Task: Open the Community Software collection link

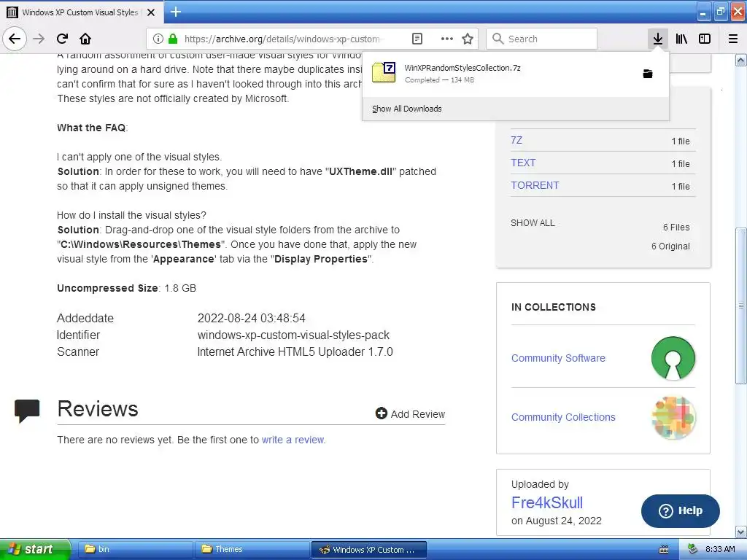Action: click(x=558, y=358)
